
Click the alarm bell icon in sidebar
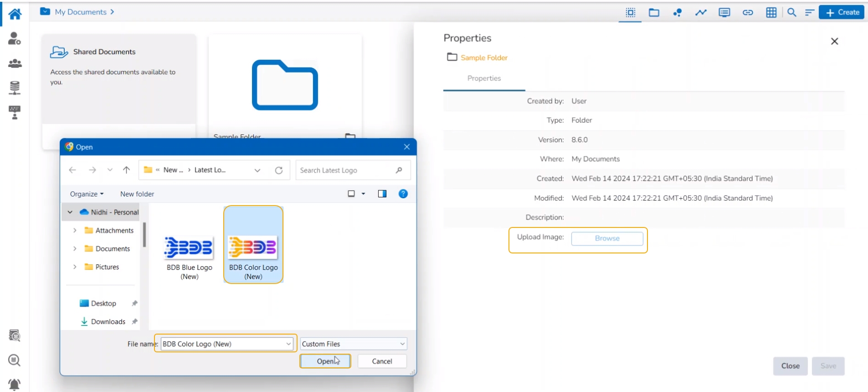(15, 384)
